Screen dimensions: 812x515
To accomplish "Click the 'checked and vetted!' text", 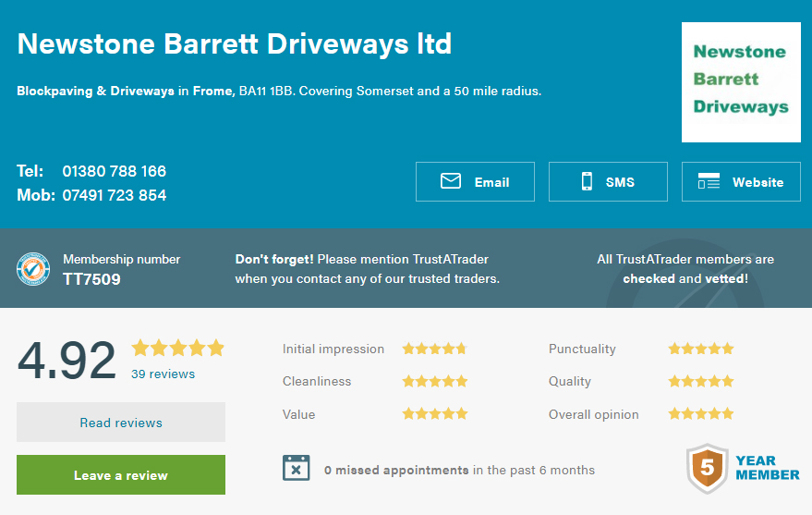I will pyautogui.click(x=685, y=278).
